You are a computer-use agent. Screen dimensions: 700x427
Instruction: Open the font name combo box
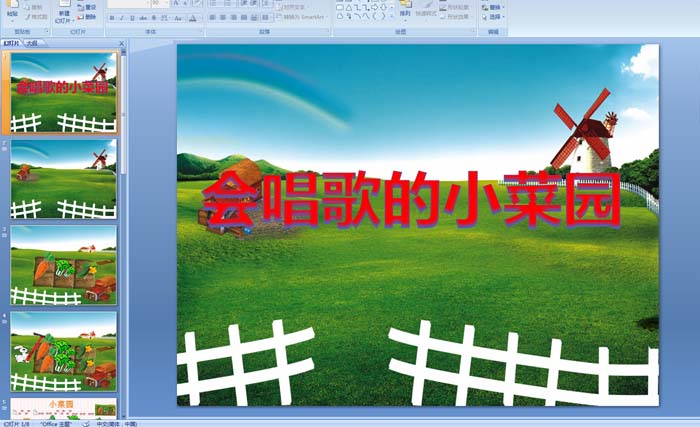(x=129, y=3)
